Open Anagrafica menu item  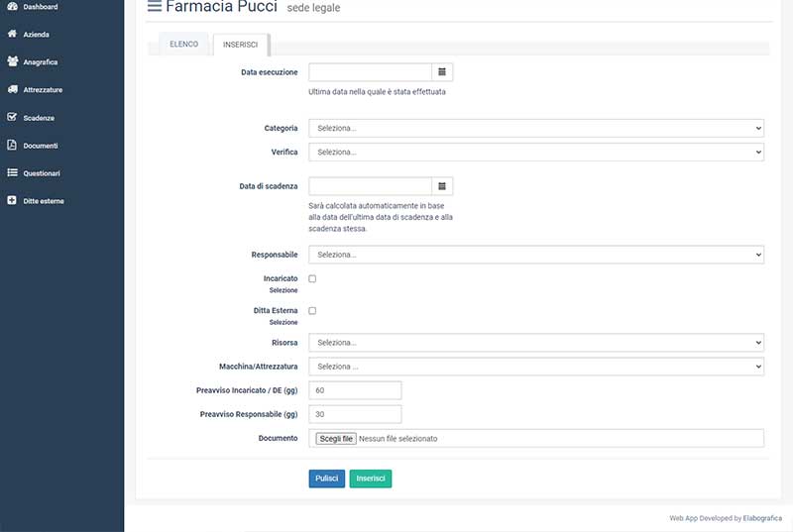(41, 62)
